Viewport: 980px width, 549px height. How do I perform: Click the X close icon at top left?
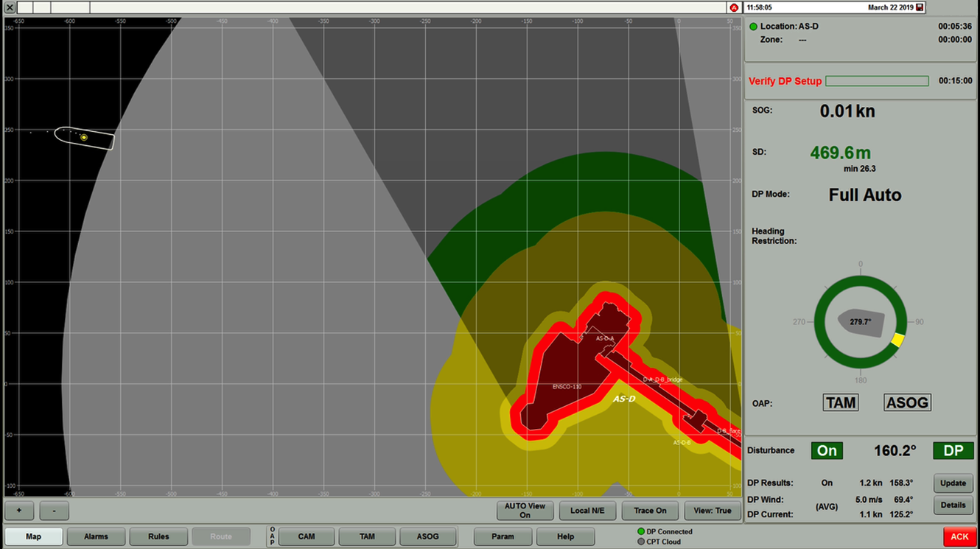10,7
